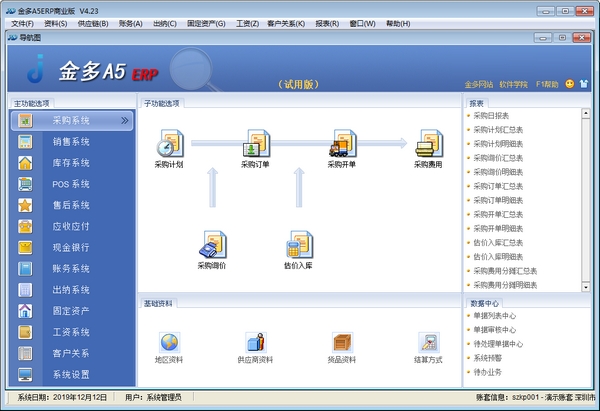This screenshot has height=411, width=600.
Task: Open the 资料(S) menu
Action: click(55, 24)
